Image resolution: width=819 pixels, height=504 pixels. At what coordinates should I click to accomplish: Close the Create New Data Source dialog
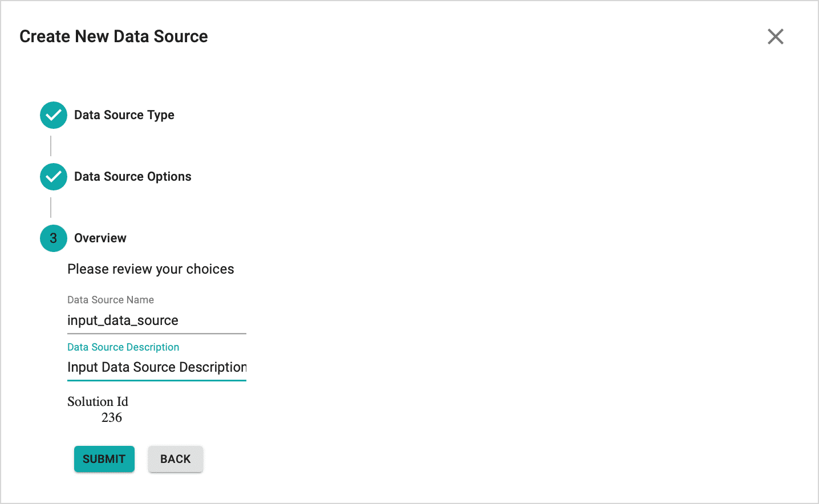(776, 36)
